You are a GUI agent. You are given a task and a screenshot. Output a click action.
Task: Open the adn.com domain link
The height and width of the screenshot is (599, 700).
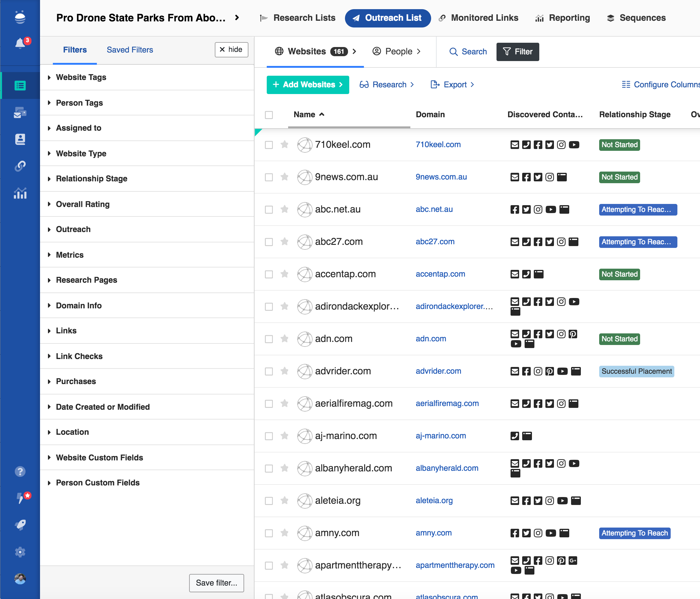pos(431,339)
